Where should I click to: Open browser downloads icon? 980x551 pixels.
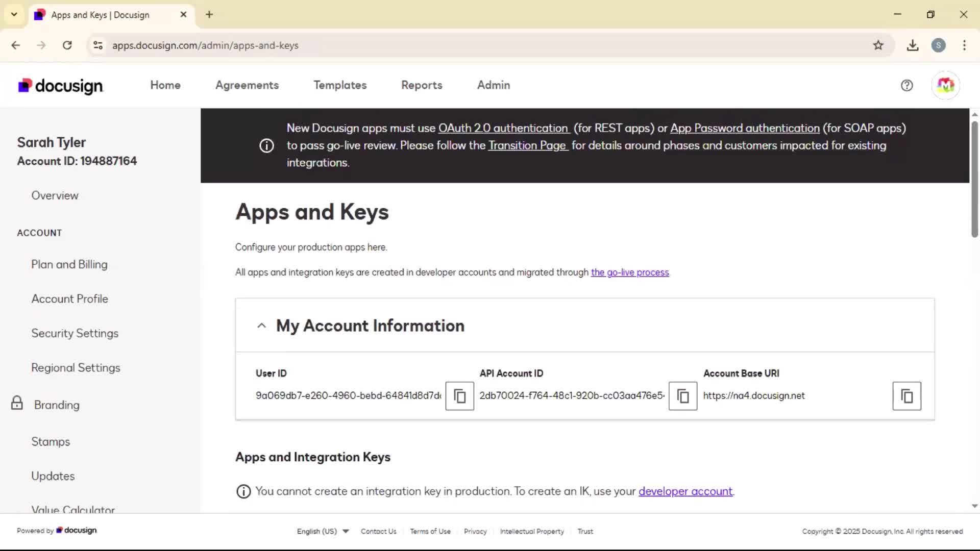click(x=913, y=45)
